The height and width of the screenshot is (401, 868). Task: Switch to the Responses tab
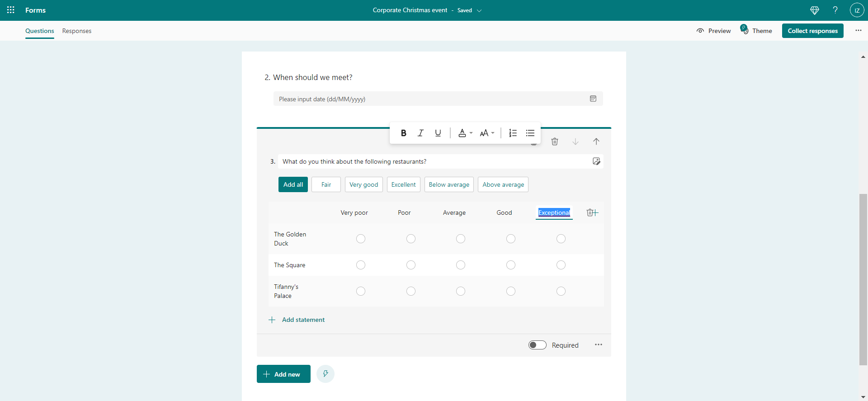coord(77,31)
